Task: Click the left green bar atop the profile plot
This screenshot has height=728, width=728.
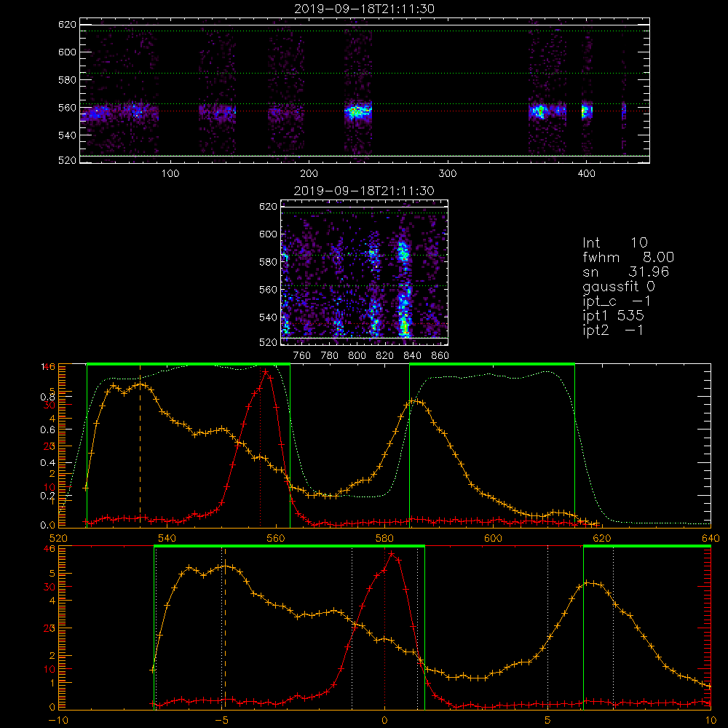Action: (x=189, y=364)
